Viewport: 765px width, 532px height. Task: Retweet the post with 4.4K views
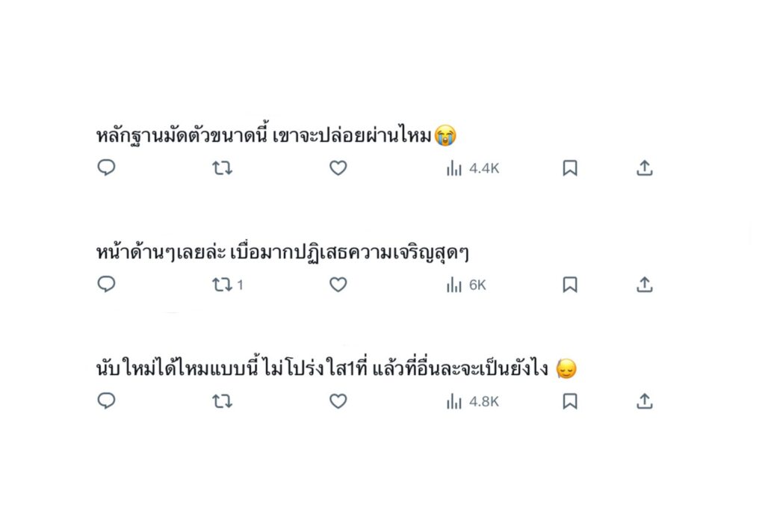tap(222, 168)
